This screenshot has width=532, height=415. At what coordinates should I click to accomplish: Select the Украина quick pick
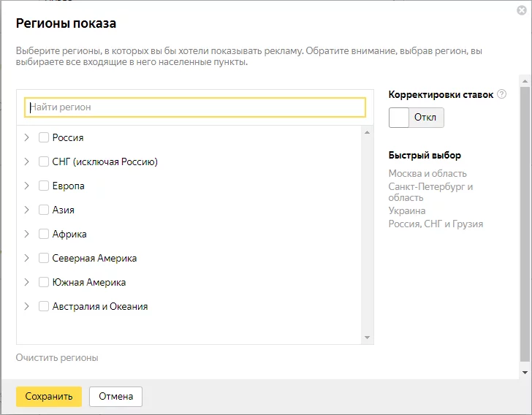(x=407, y=210)
